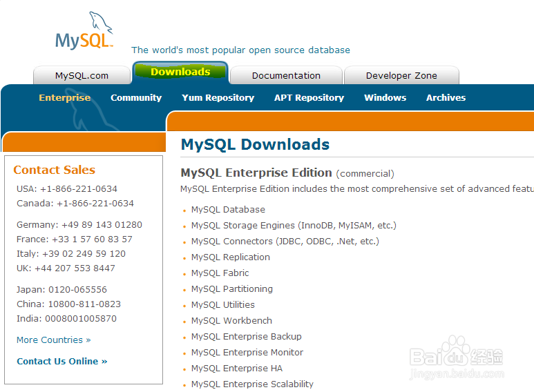Click the Japan phone number line
The image size is (534, 392).
(61, 290)
